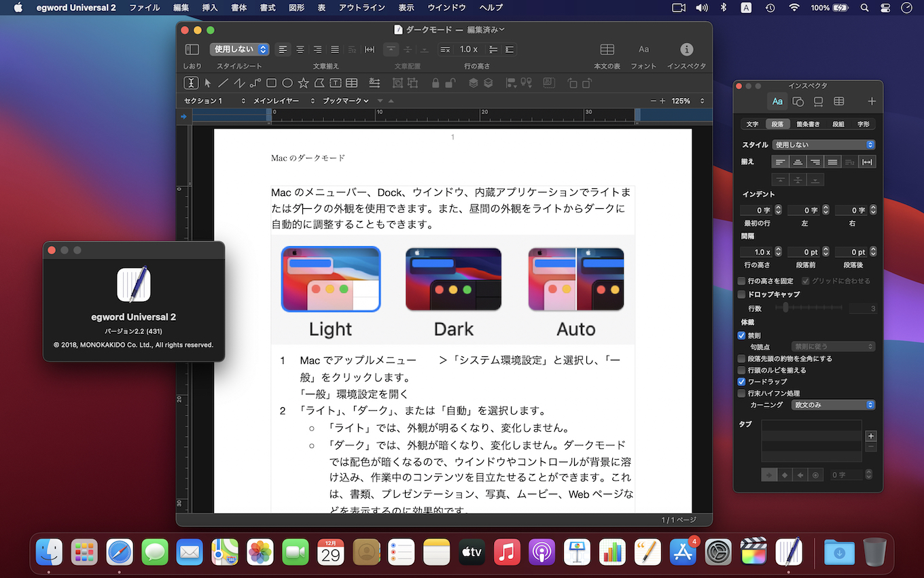
Task: Open the アウトライン menu
Action: coord(361,7)
